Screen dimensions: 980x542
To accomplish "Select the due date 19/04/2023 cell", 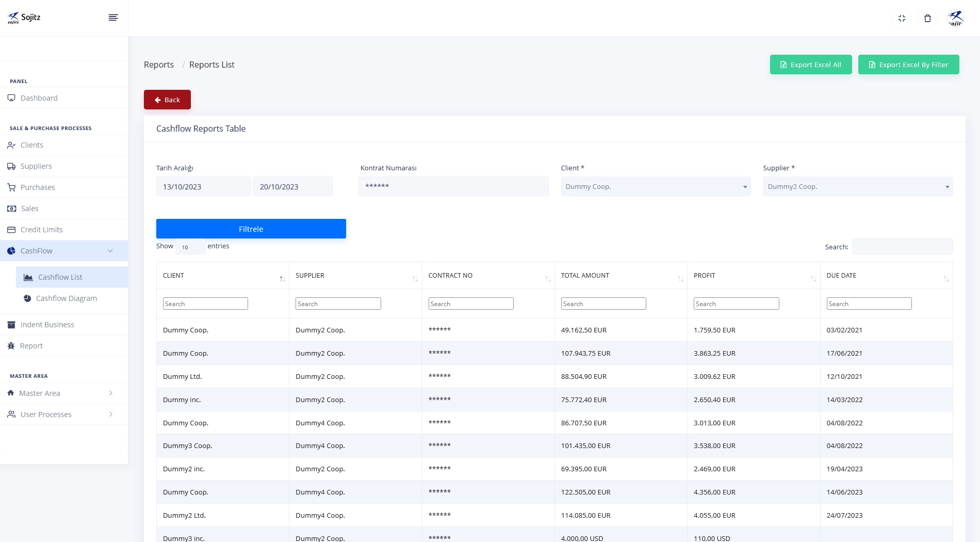I will pyautogui.click(x=886, y=469).
